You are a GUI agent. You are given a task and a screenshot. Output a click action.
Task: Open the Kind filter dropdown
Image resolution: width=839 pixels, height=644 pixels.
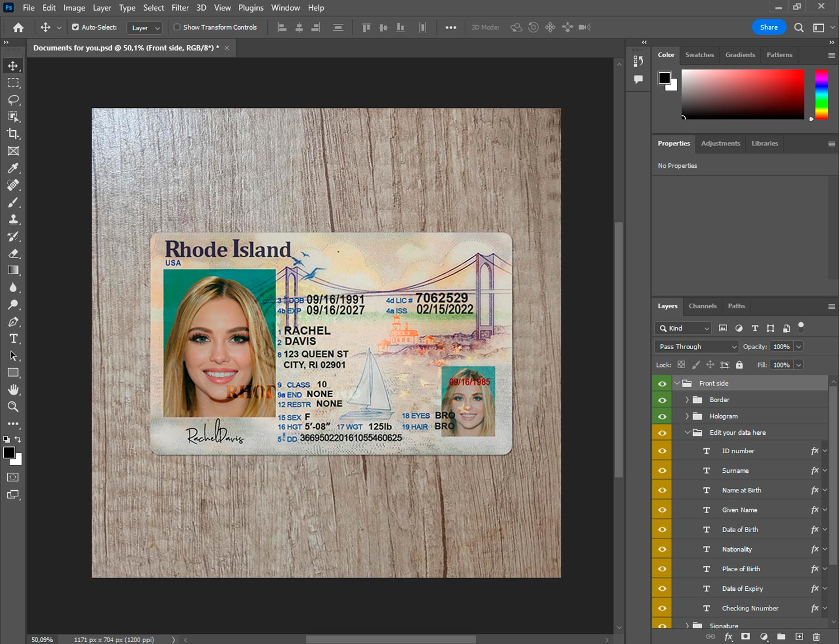pyautogui.click(x=683, y=328)
